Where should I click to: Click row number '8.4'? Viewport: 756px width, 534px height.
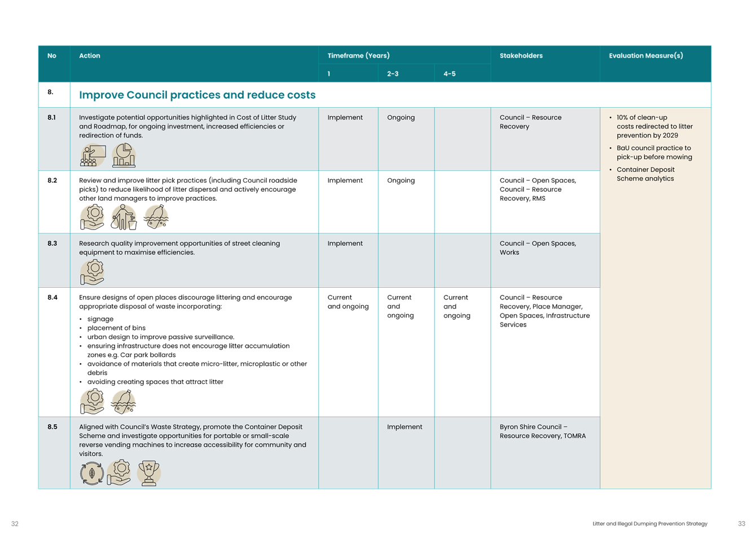[52, 297]
